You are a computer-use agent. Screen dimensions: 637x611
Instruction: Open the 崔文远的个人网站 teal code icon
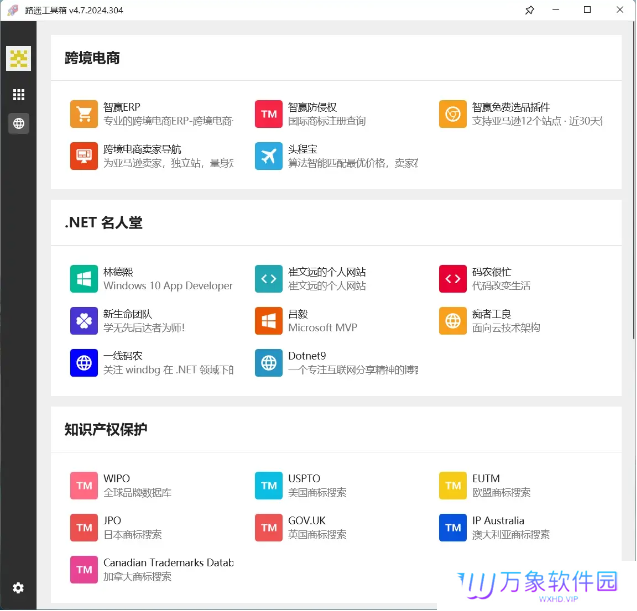[x=269, y=279]
